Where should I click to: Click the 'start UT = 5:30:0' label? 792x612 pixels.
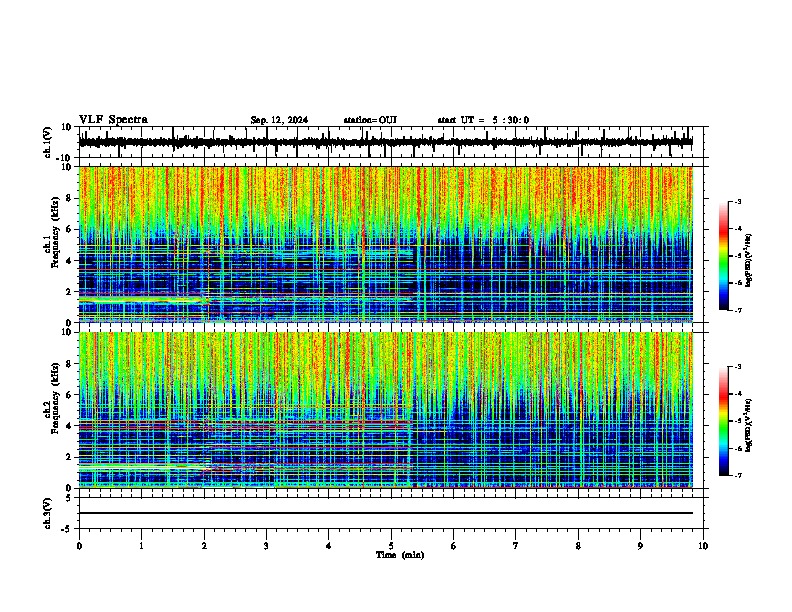[483, 120]
